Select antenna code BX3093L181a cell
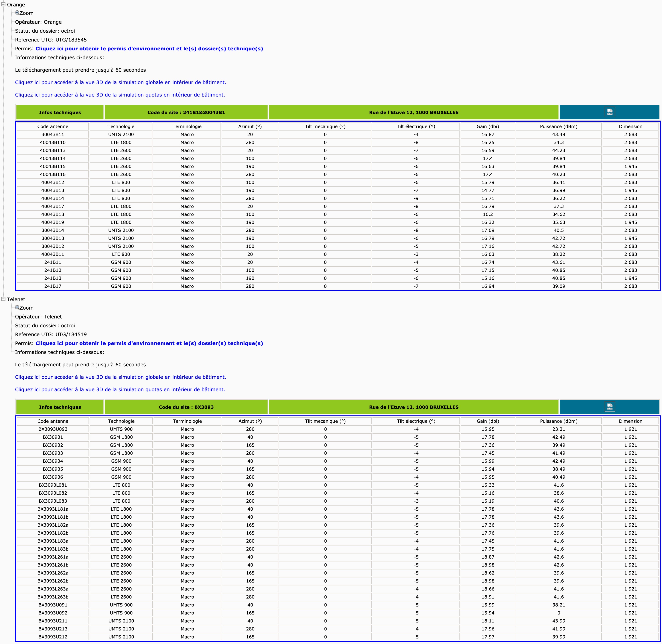 click(x=53, y=509)
